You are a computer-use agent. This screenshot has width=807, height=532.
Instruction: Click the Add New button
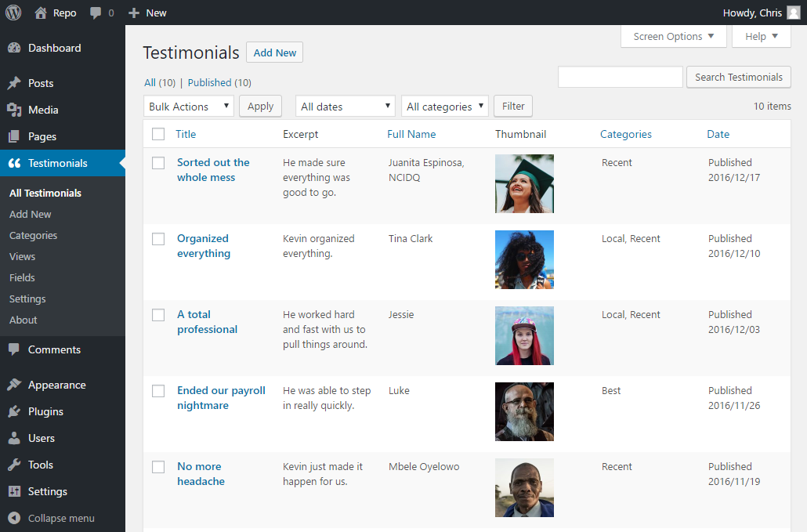tap(274, 52)
